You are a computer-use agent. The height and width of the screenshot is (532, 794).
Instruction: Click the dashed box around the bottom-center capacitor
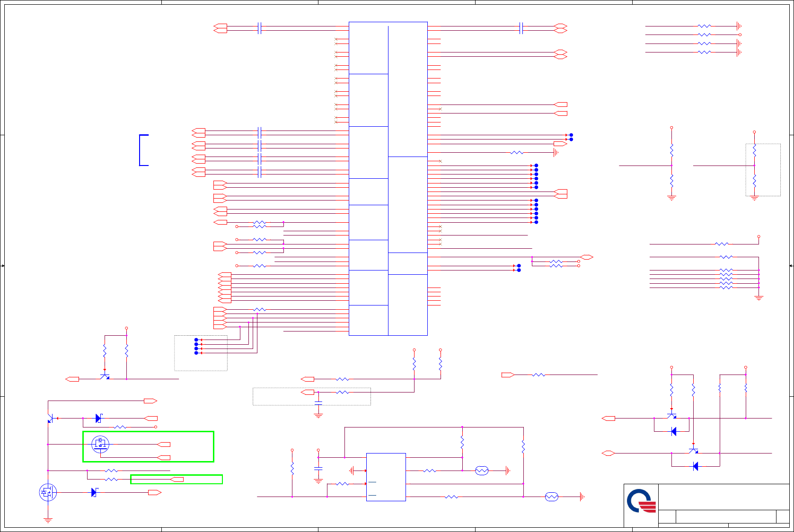pyautogui.click(x=312, y=396)
